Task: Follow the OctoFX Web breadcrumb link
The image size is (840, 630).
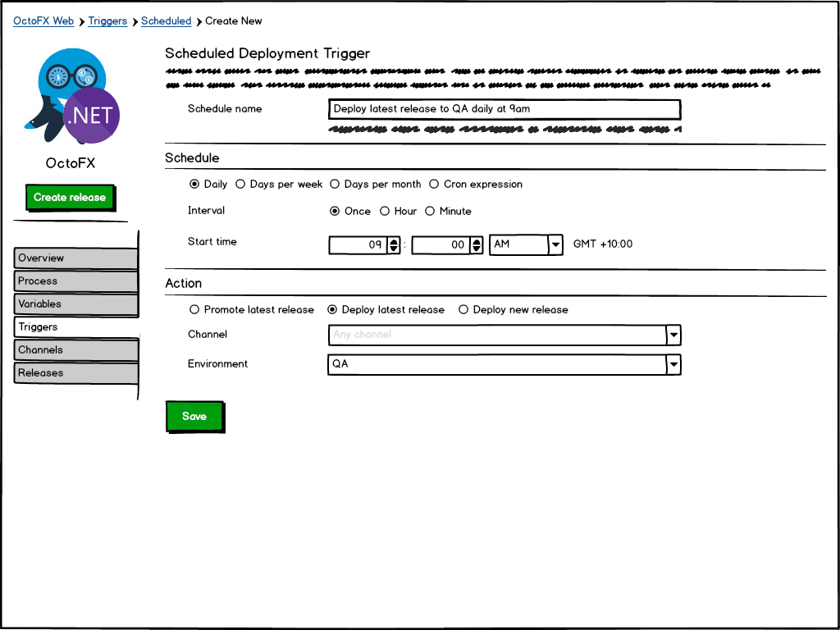Action: click(43, 21)
